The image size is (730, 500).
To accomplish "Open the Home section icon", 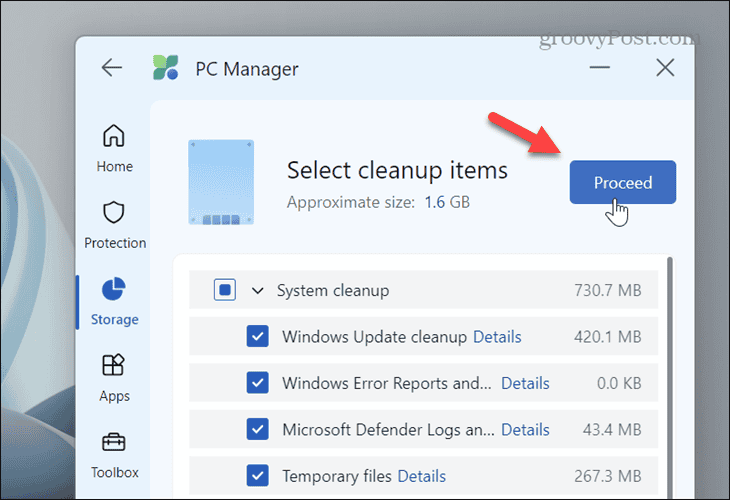I will point(114,136).
